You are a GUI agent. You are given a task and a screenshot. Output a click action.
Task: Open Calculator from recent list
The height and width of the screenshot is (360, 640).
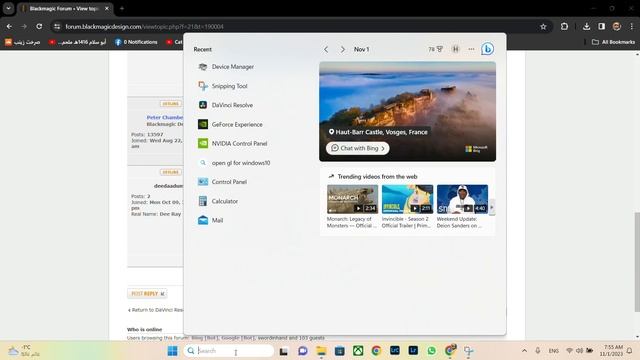click(x=218, y=201)
